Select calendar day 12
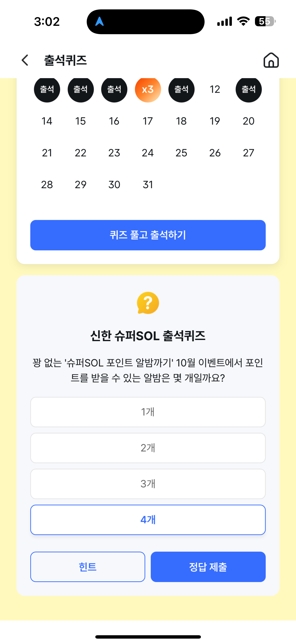296x644 pixels. pos(215,89)
